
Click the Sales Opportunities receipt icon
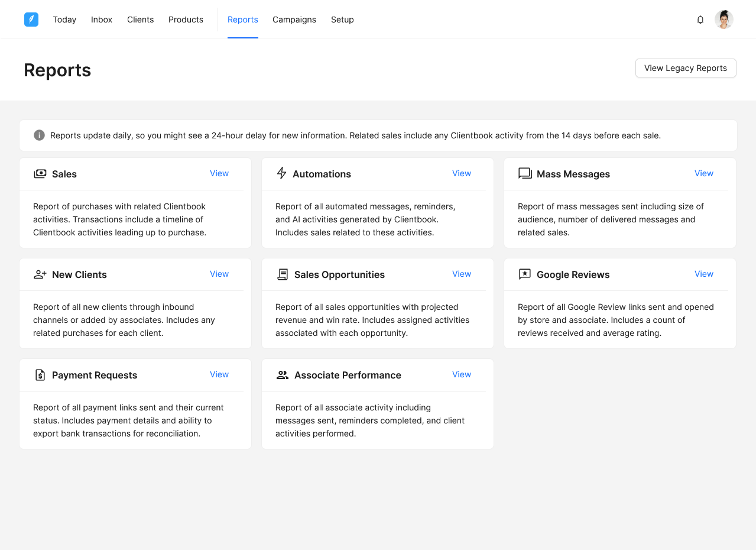(283, 274)
